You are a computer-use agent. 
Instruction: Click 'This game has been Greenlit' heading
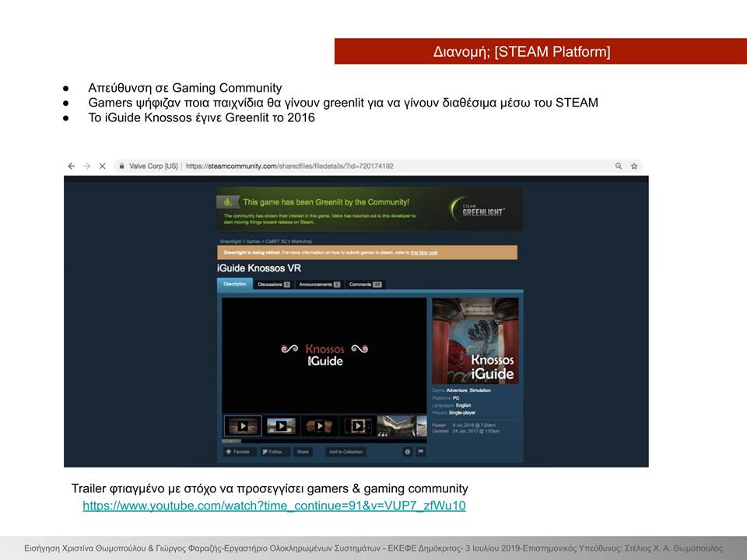(x=326, y=202)
